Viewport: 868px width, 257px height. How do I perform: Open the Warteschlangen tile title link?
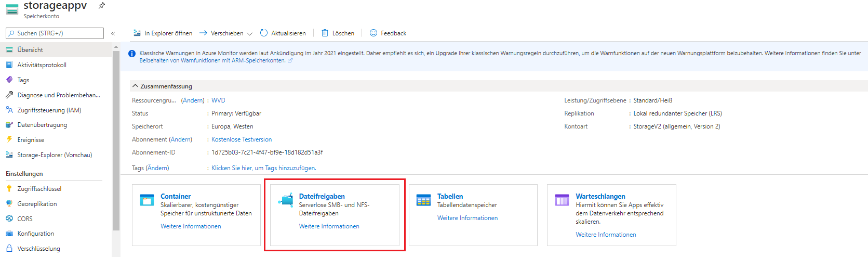600,196
